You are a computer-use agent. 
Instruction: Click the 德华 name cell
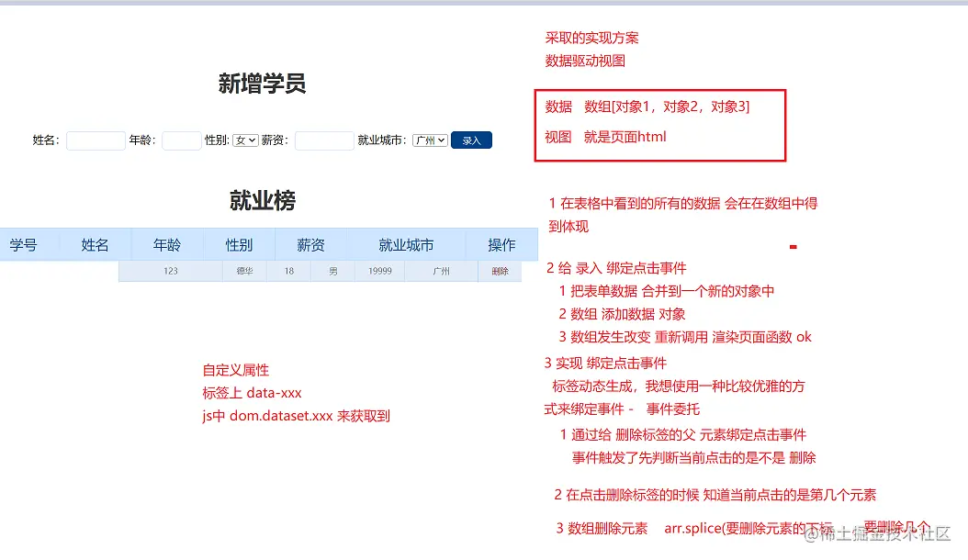pyautogui.click(x=244, y=271)
